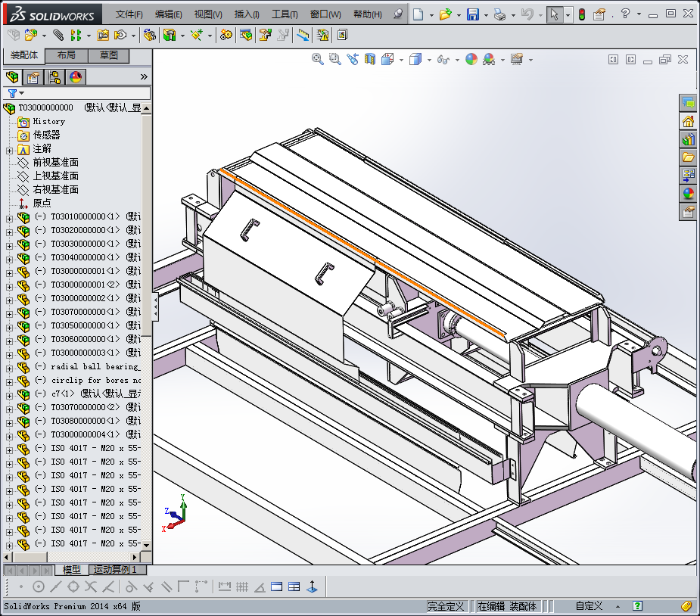Click the 自定义 status bar button
This screenshot has height=616, width=700.
tap(589, 606)
